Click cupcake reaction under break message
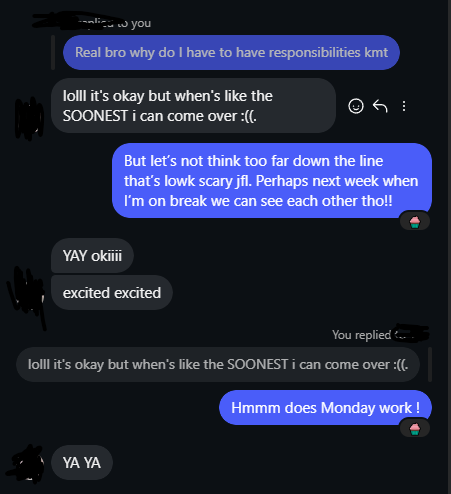 point(415,221)
